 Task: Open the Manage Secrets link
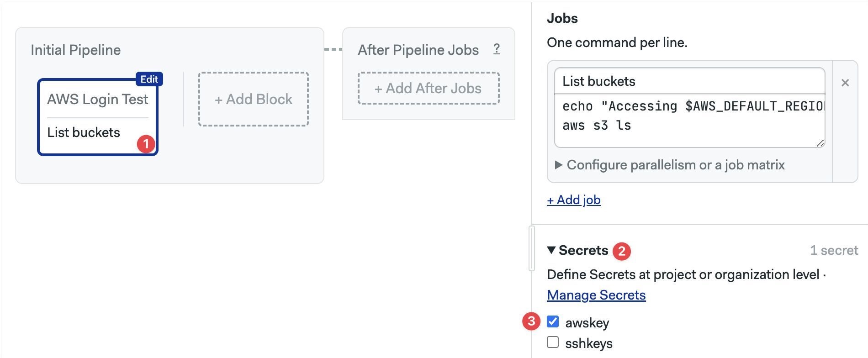tap(596, 295)
